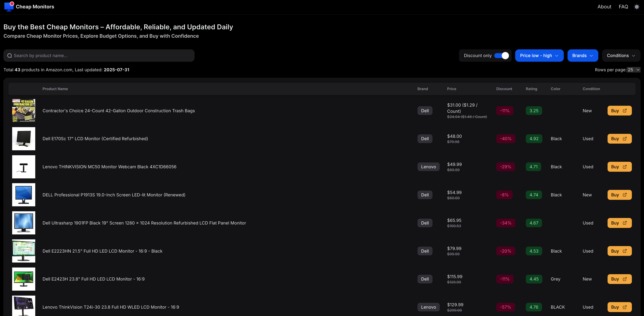Buy the DELL Professional P1913S monitor
Viewport: 644px width, 316px height.
coord(619,195)
